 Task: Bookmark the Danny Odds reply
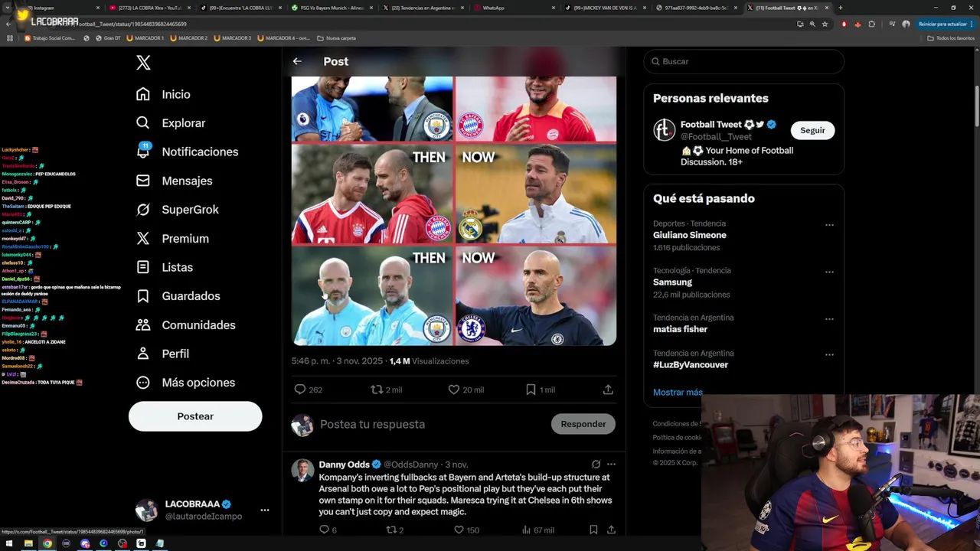pos(593,530)
